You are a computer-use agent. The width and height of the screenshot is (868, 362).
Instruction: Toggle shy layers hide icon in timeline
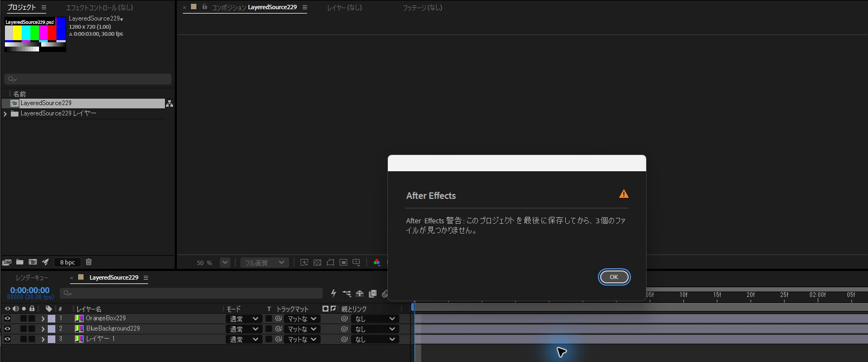[x=360, y=293]
